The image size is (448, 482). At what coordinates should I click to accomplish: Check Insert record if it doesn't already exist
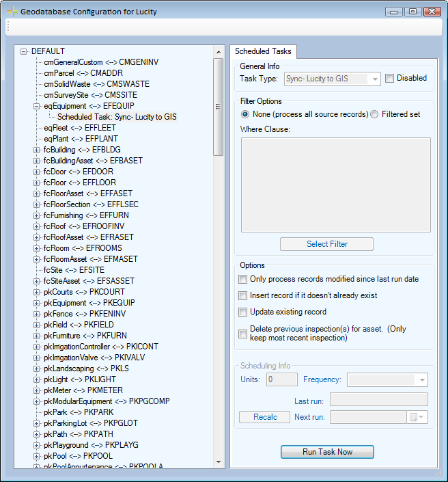click(x=242, y=295)
